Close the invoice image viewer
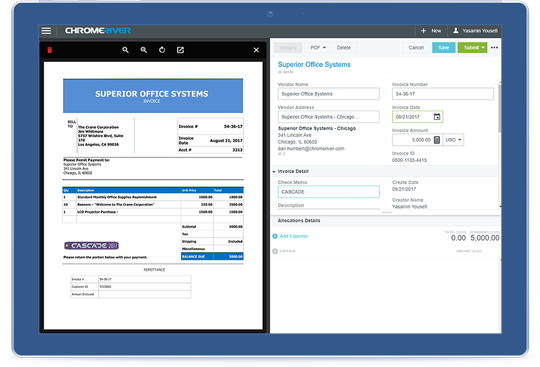 pos(256,50)
